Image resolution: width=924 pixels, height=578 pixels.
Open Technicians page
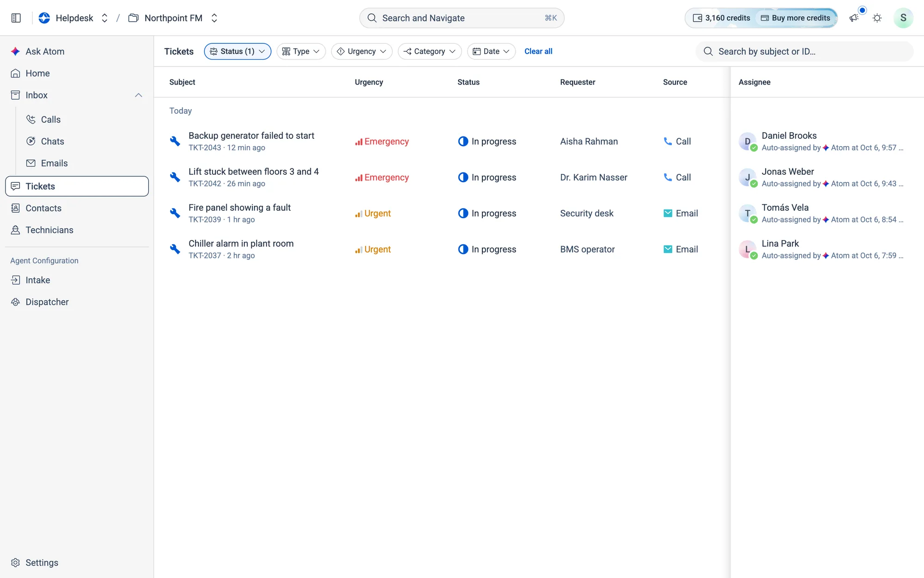coord(77,230)
